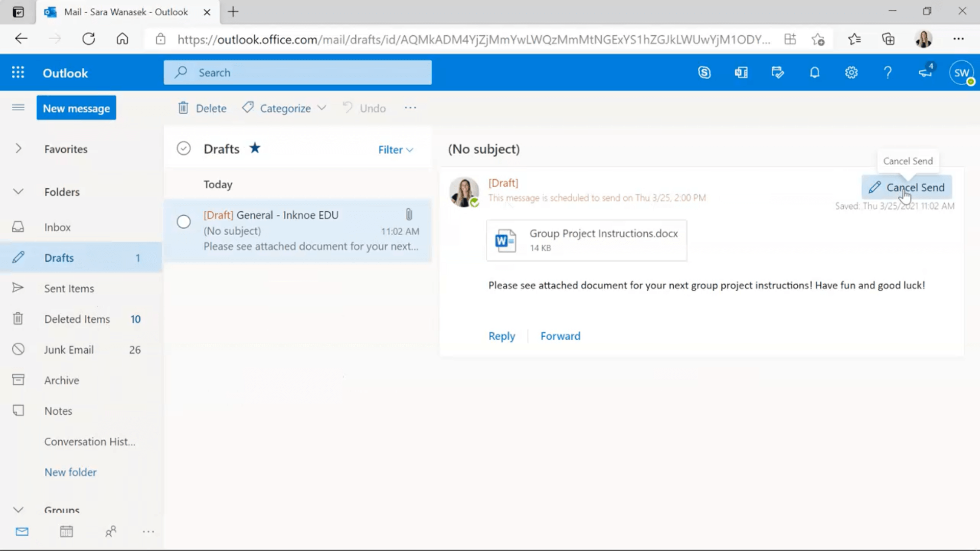The height and width of the screenshot is (551, 980).
Task: Enable star favorite on Drafts folder
Action: coord(254,148)
